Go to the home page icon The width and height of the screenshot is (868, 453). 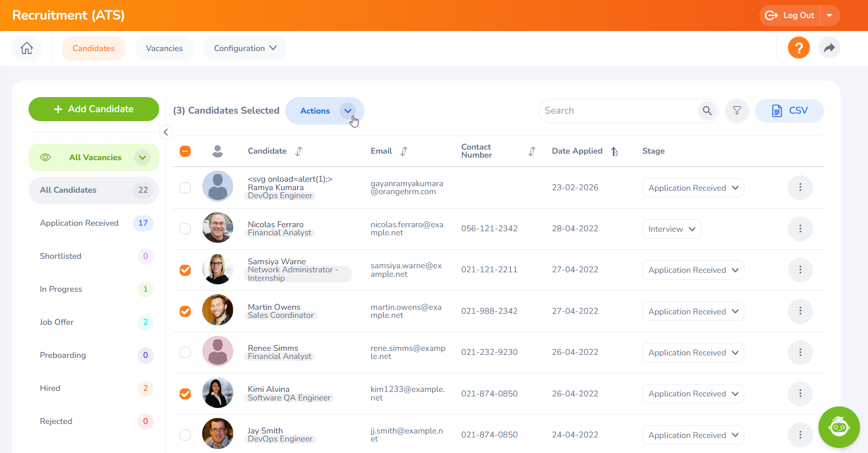tap(27, 48)
